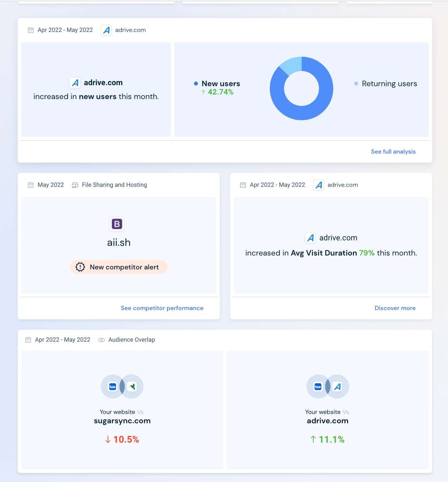Click box logo in adrive overlap diagram
448x482 pixels.
[318, 387]
